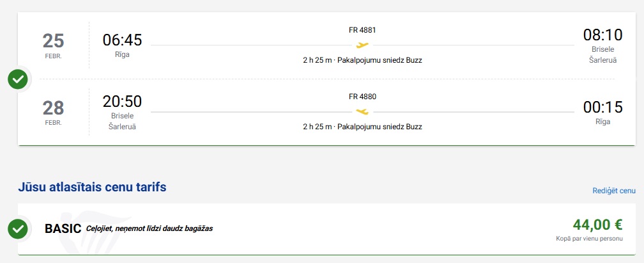644x263 pixels.
Task: Click the 08:10 arrival time at Brisele
Action: [x=602, y=35]
